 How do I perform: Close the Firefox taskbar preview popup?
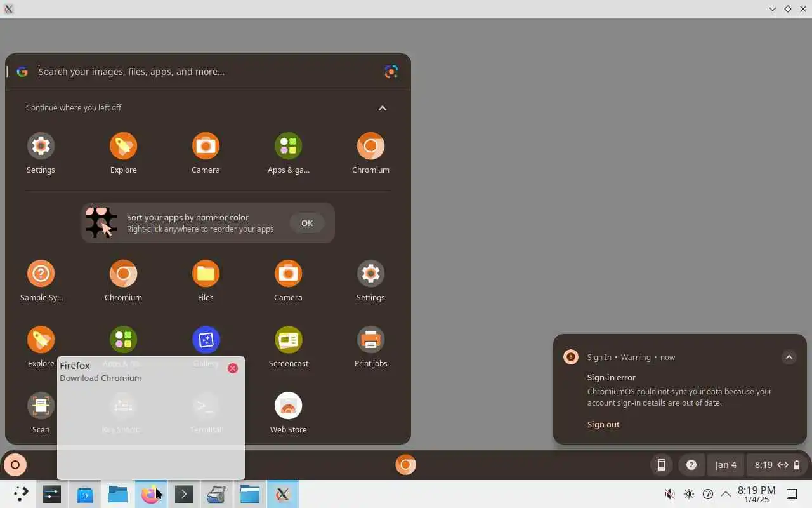coord(233,368)
